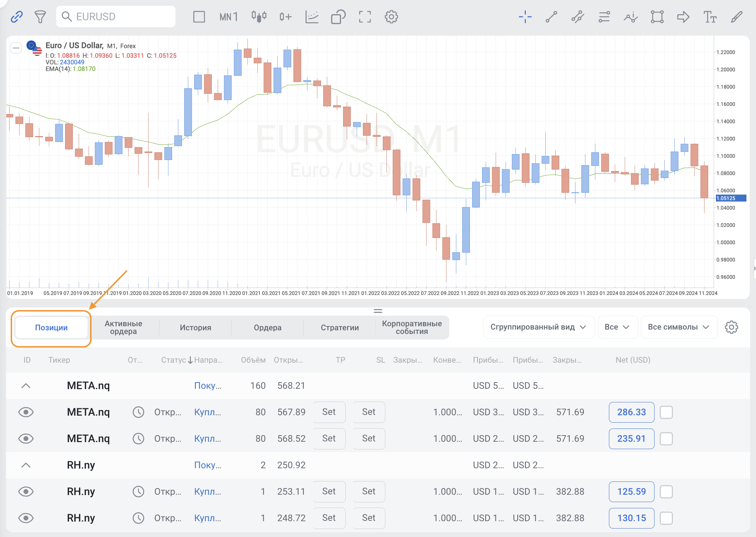The height and width of the screenshot is (537, 756).
Task: Open positions table settings gear
Action: click(731, 327)
